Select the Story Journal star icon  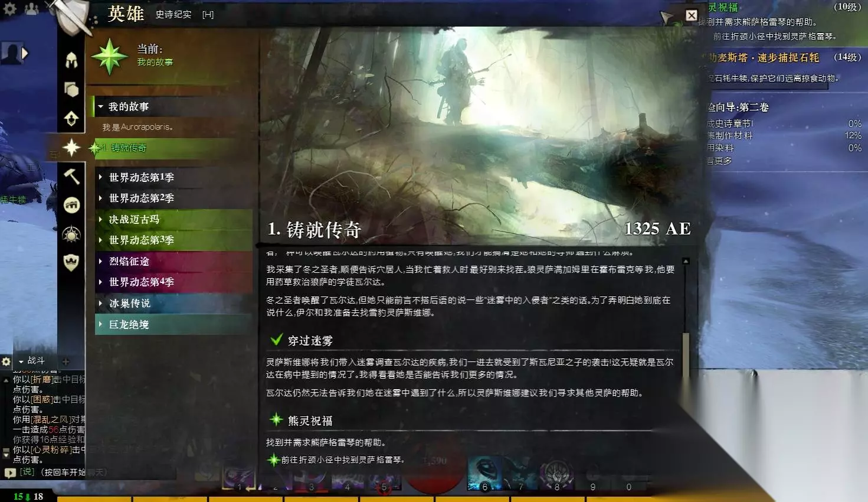(71, 147)
